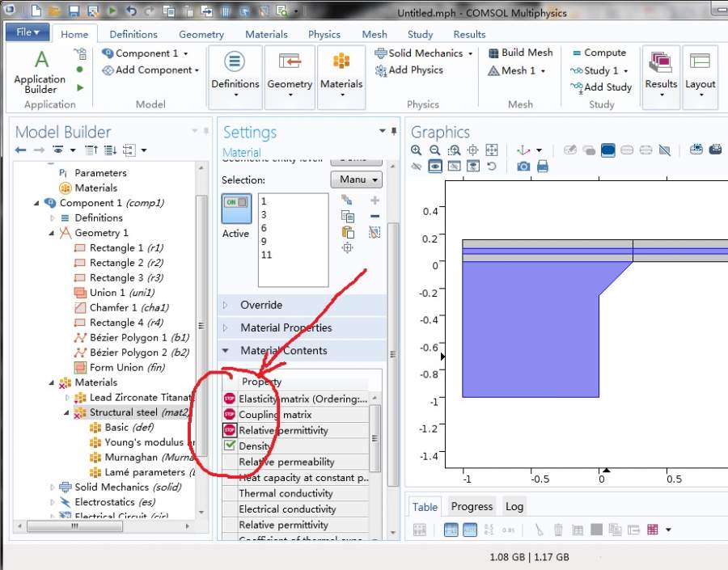Select domain 11 in the selection list
This screenshot has width=728, height=570.
tap(266, 255)
